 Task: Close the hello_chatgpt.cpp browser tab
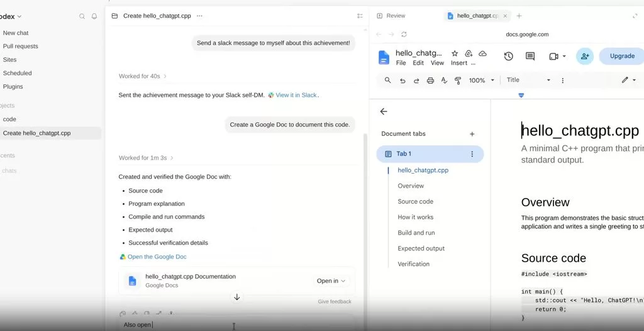505,16
